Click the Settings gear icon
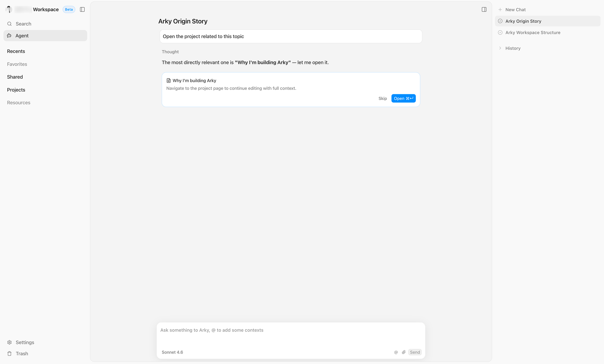This screenshot has height=364, width=604. click(9, 342)
